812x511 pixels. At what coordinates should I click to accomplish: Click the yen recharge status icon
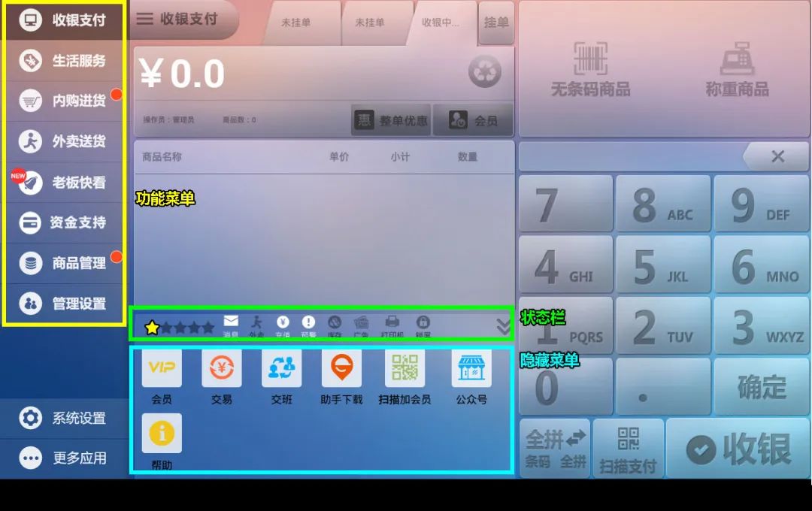click(283, 326)
